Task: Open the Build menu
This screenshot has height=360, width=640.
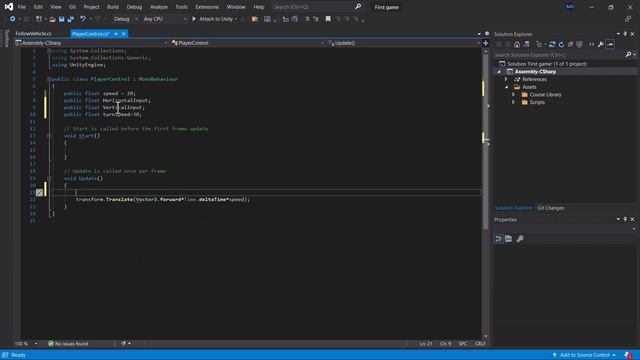Action: click(x=113, y=7)
